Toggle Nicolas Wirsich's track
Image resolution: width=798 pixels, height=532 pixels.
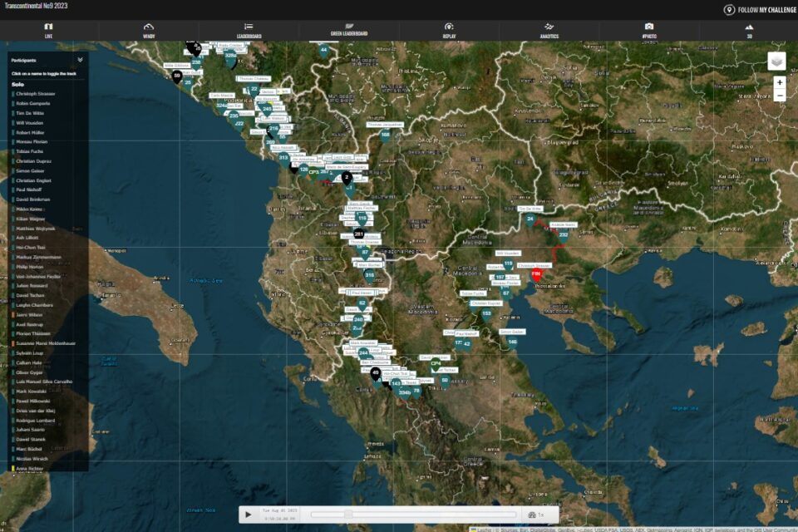(x=32, y=459)
